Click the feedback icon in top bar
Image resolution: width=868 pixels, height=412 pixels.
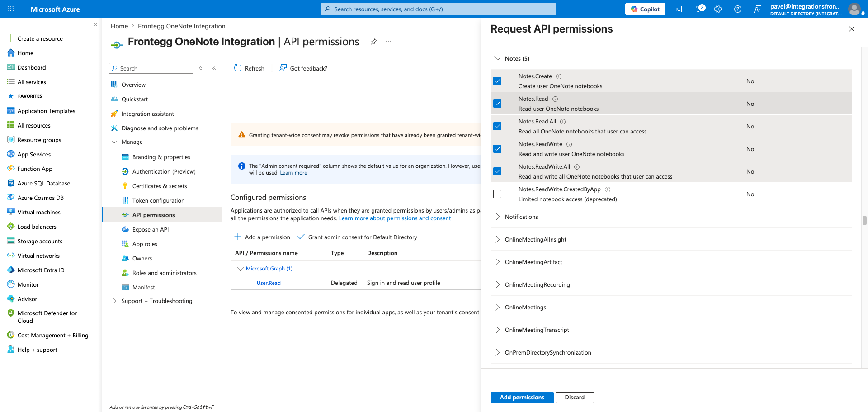pos(758,9)
